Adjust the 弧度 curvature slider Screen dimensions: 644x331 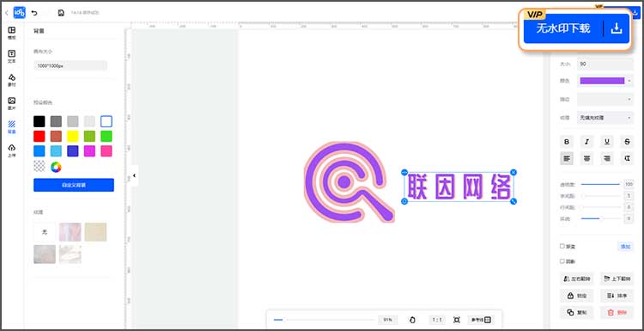point(600,218)
